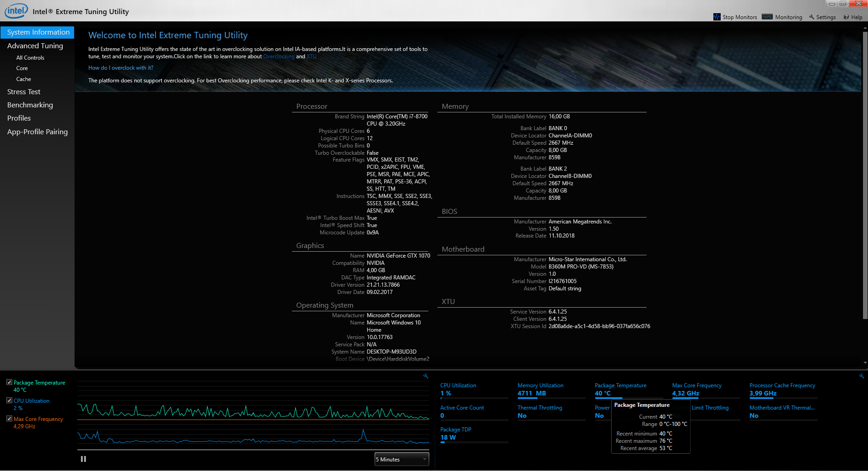Click the Monitoring graph icon in the top bar

point(767,17)
